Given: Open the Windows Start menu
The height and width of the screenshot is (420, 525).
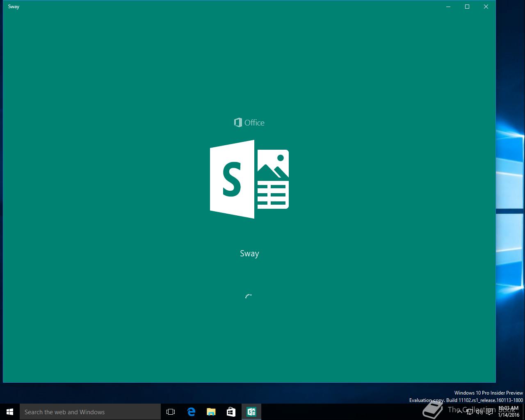Looking at the screenshot, I should click(x=10, y=412).
